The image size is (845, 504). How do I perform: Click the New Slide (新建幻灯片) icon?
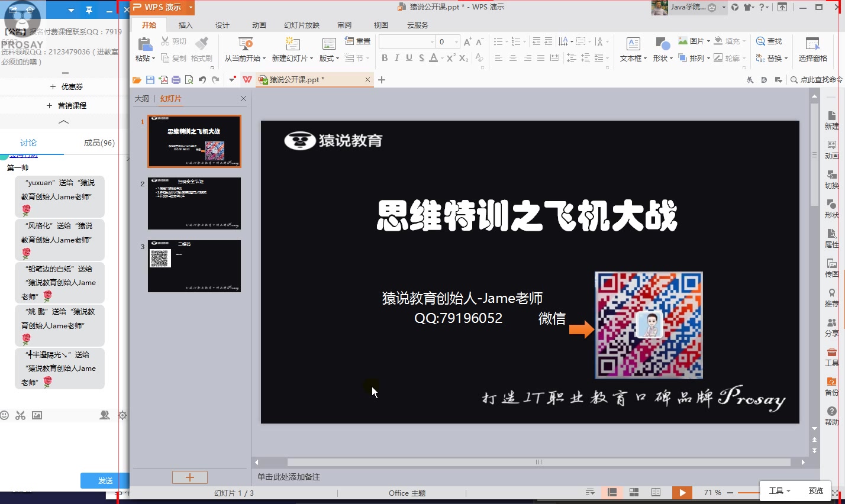(292, 44)
